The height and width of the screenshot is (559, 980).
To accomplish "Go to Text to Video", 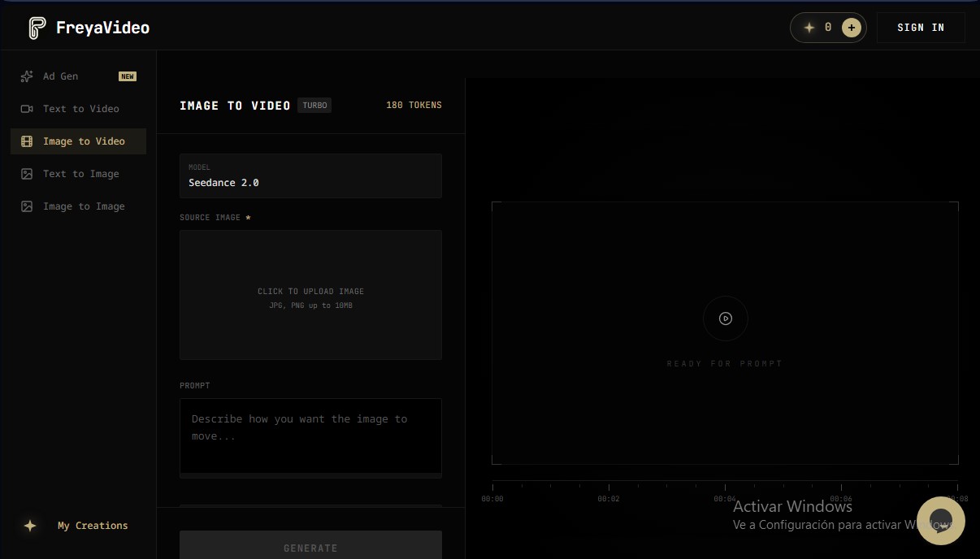I will tap(78, 109).
